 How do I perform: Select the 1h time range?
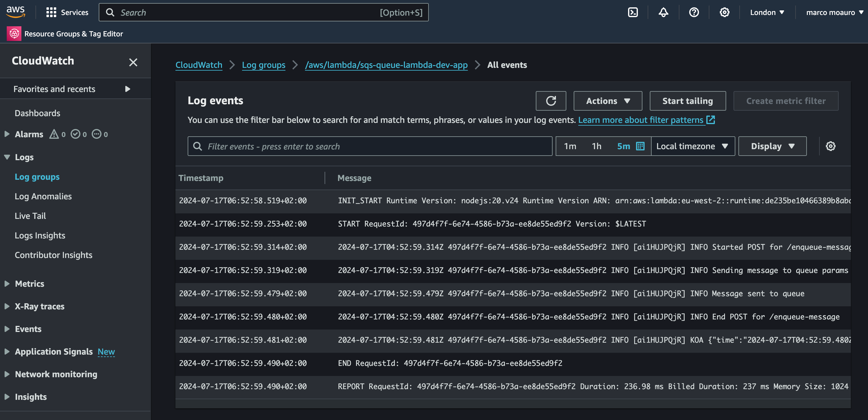596,146
